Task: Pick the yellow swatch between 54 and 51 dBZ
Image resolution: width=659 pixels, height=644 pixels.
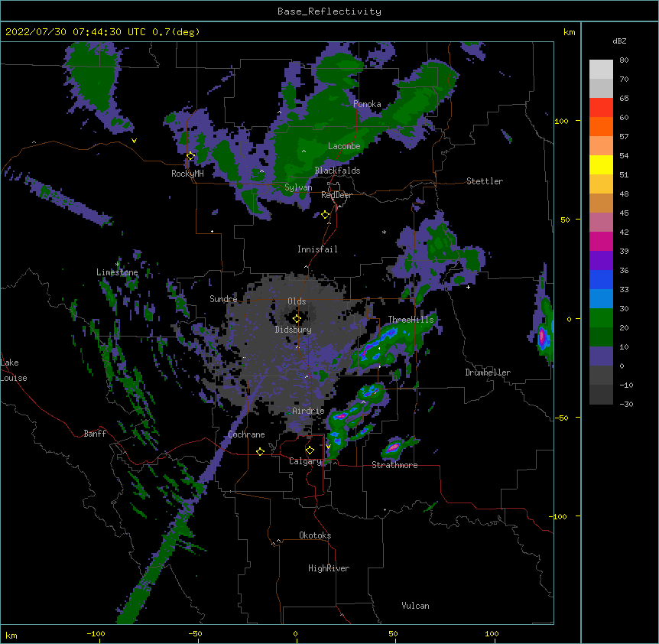Action: (601, 164)
